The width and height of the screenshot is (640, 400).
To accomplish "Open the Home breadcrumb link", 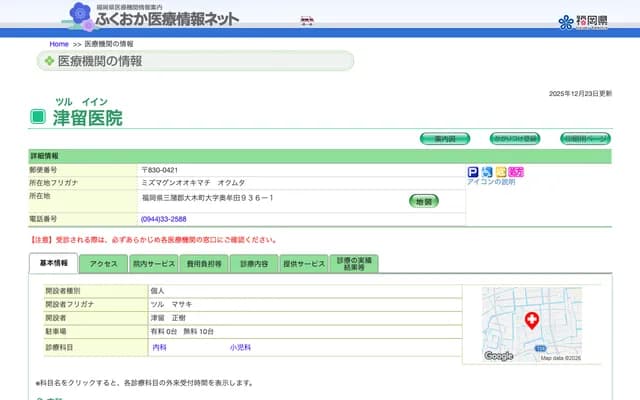I will tap(59, 44).
